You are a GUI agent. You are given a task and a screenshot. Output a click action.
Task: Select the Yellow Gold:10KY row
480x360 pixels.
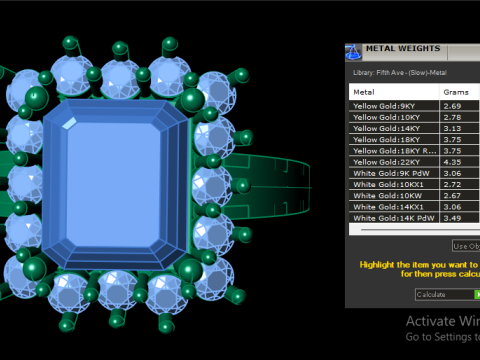click(414, 117)
